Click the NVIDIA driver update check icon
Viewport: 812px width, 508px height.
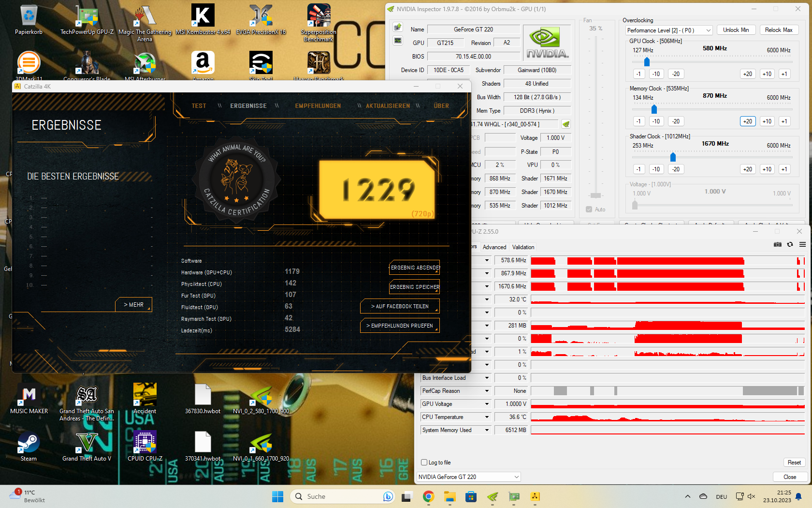point(566,124)
